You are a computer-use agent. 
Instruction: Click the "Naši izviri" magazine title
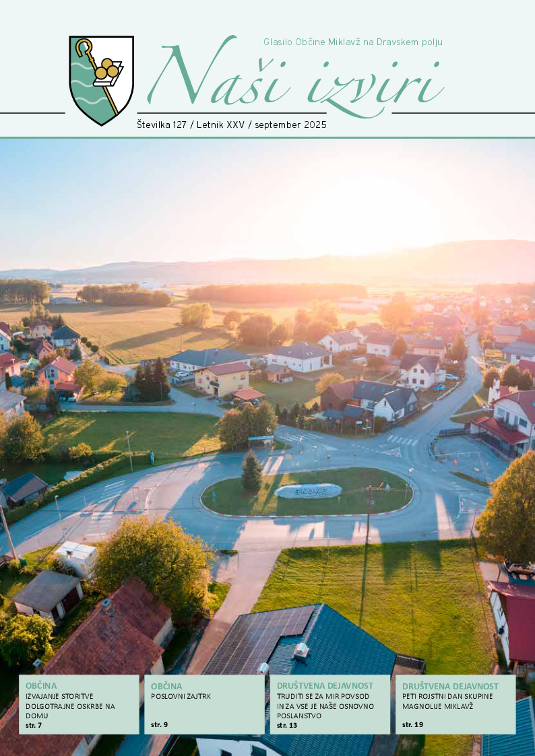(x=294, y=79)
